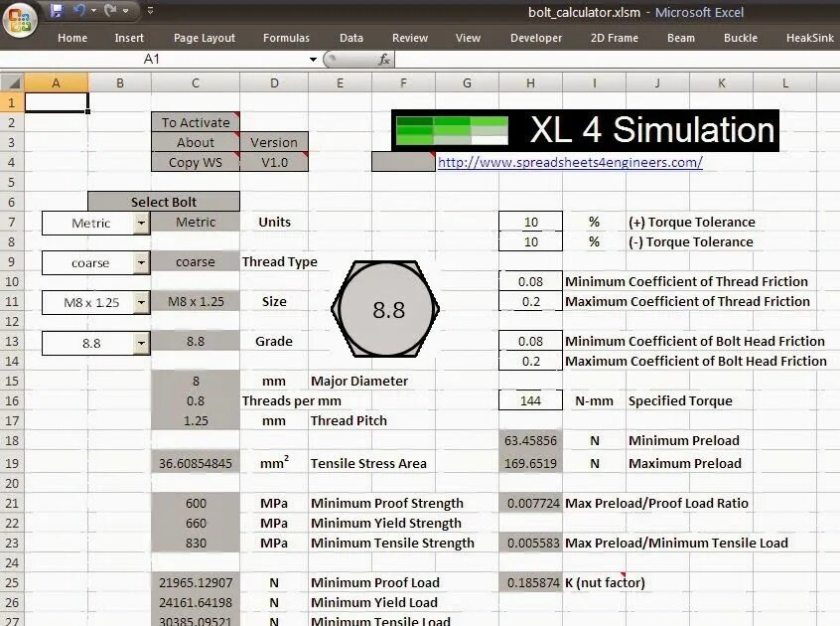
Task: Select the 600 Minimum Proof Strength value
Action: tap(196, 503)
